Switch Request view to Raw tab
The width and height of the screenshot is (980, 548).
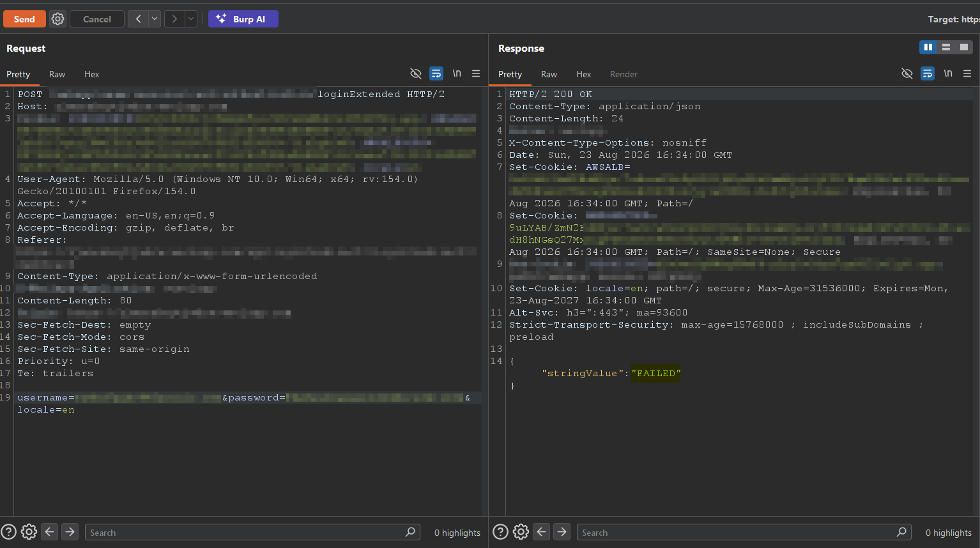point(57,74)
